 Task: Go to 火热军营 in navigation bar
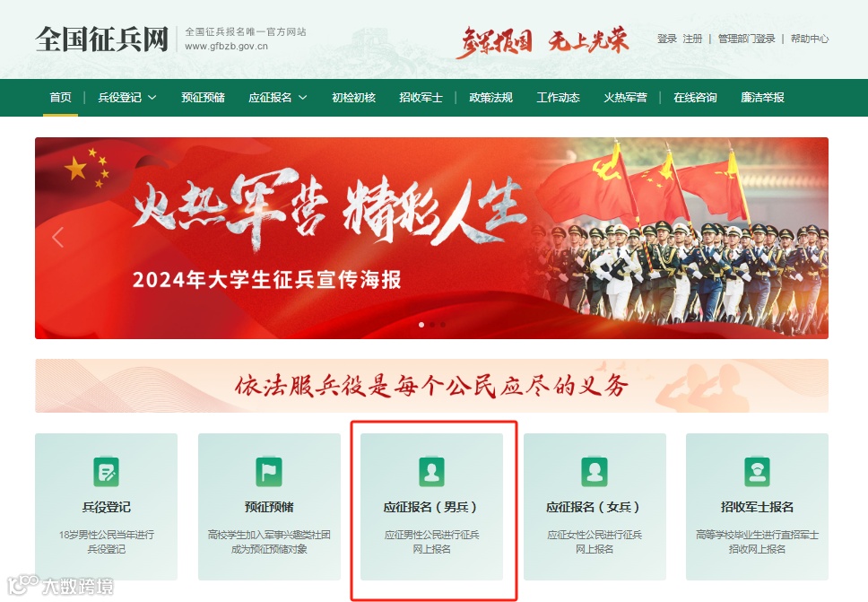(625, 98)
